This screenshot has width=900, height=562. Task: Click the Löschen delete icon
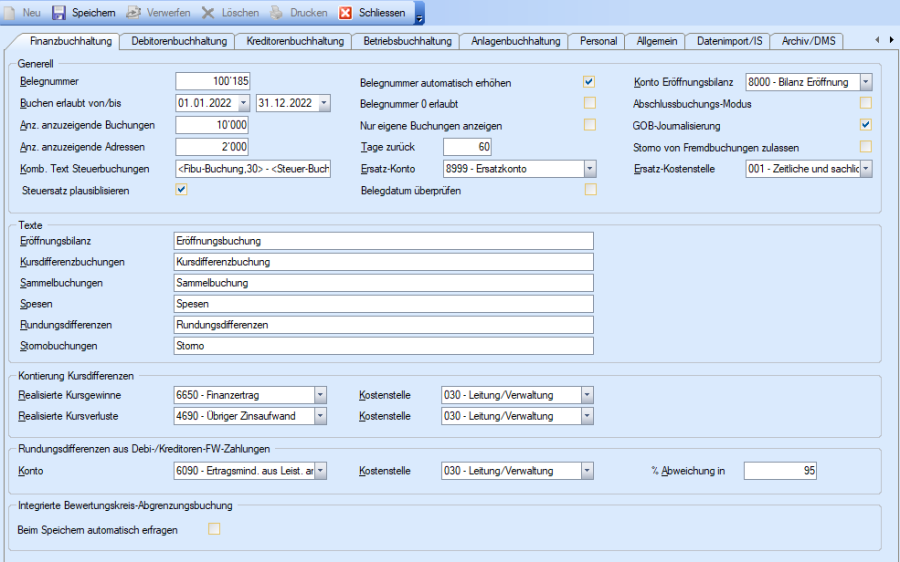pos(208,12)
